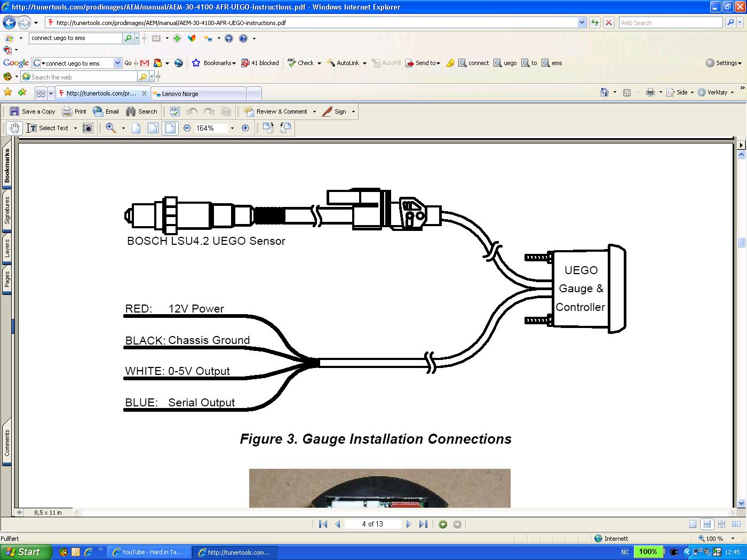Open the Windows Start menu
This screenshot has height=560, width=747.
tap(26, 552)
